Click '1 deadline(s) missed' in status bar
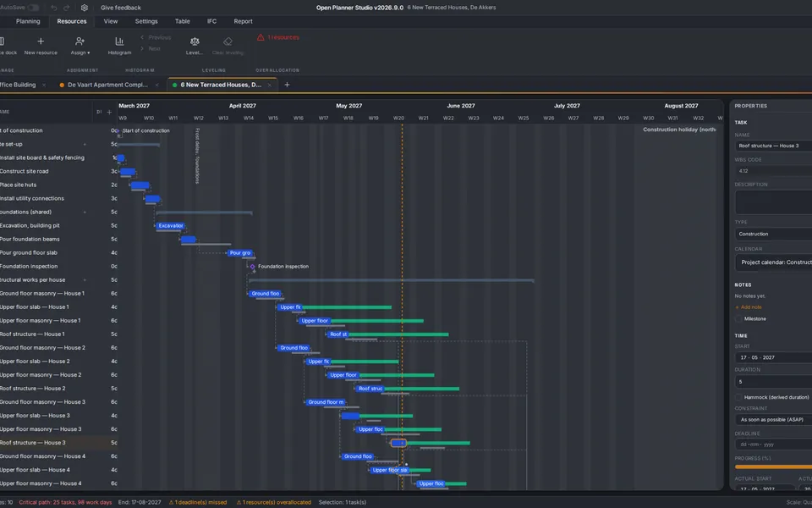Viewport: 812px width, 508px height. coord(198,502)
